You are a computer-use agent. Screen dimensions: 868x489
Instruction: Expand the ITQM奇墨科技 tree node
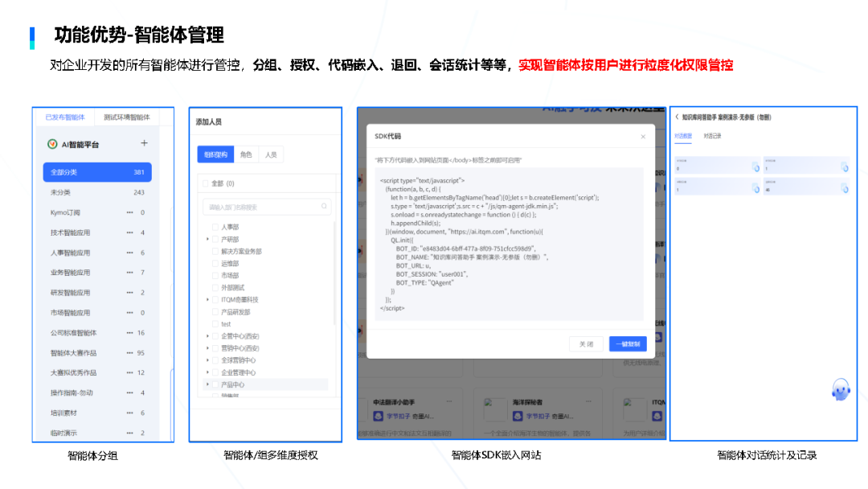coord(207,300)
